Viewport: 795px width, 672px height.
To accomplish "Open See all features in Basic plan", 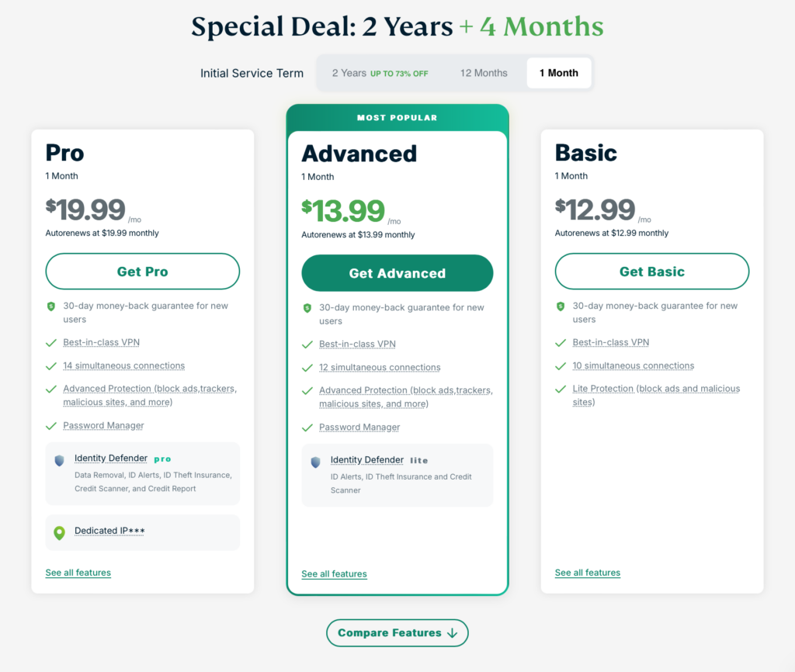I will pos(587,573).
